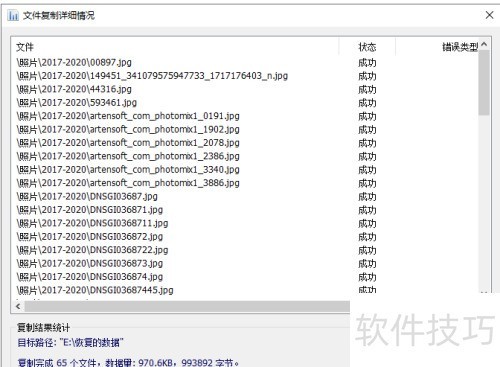Select the file row DNSGI0368722.jpg

coord(92,250)
